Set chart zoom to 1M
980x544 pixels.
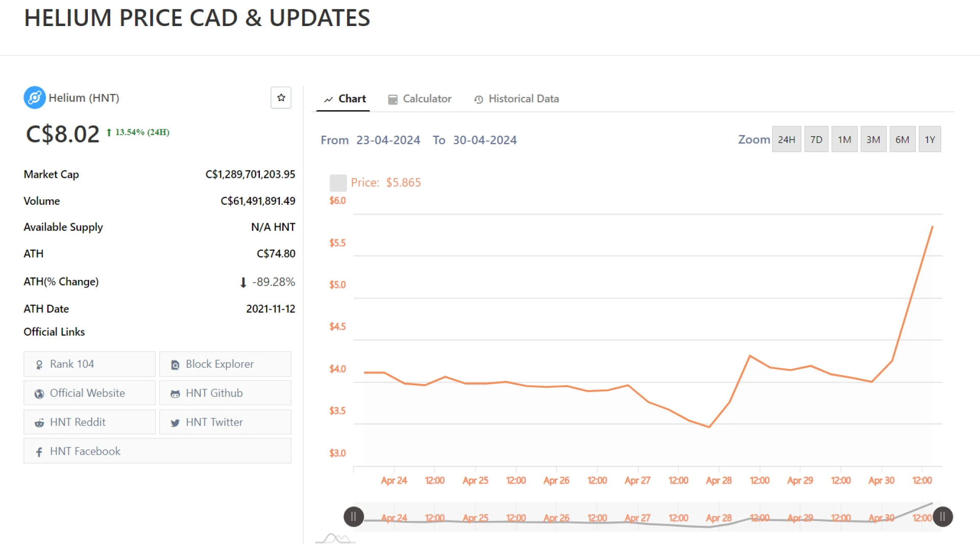pyautogui.click(x=844, y=139)
